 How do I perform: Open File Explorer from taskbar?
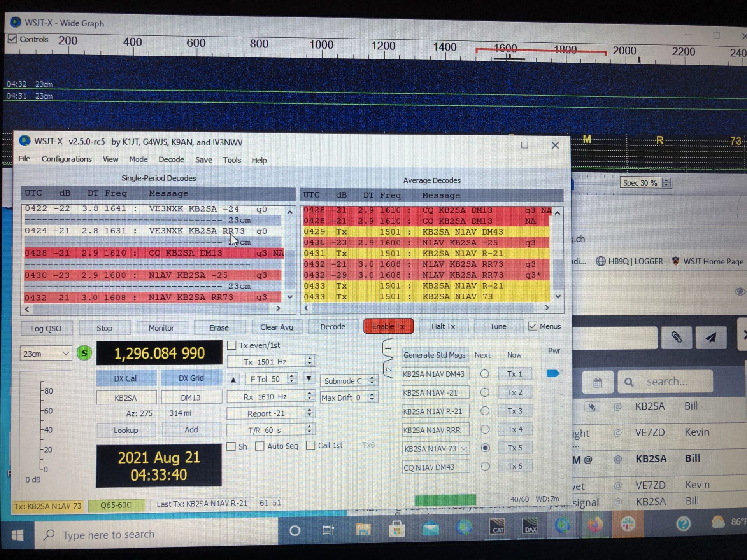coord(363,529)
